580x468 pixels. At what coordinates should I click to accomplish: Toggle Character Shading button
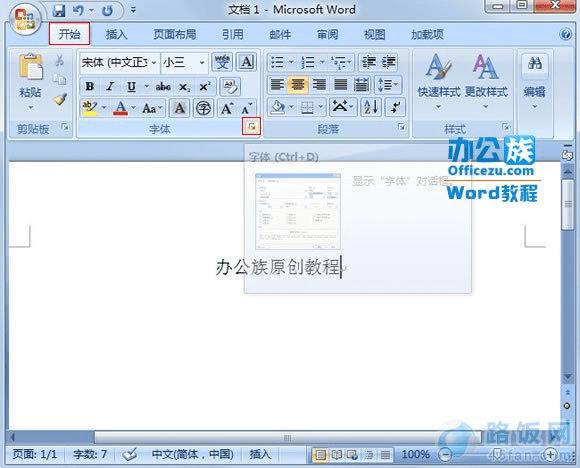tap(179, 108)
